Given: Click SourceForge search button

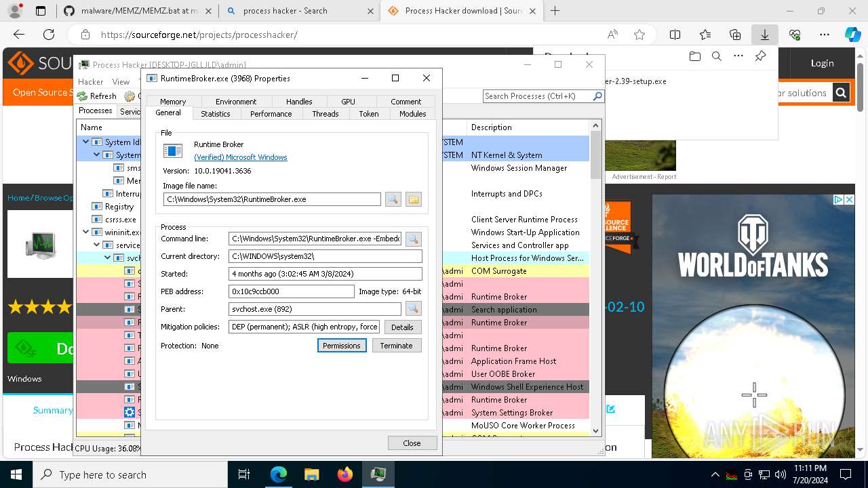Looking at the screenshot, I should [x=841, y=93].
